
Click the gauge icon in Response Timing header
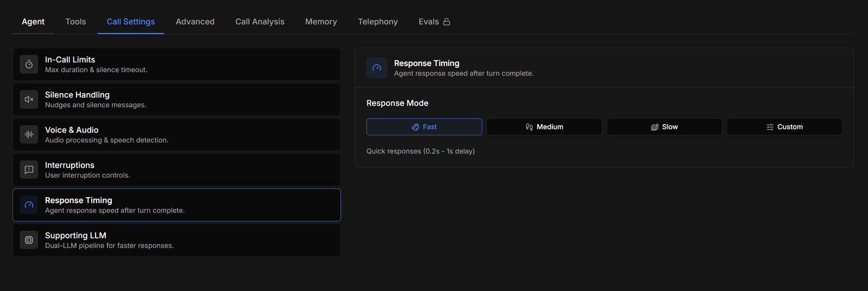[376, 68]
